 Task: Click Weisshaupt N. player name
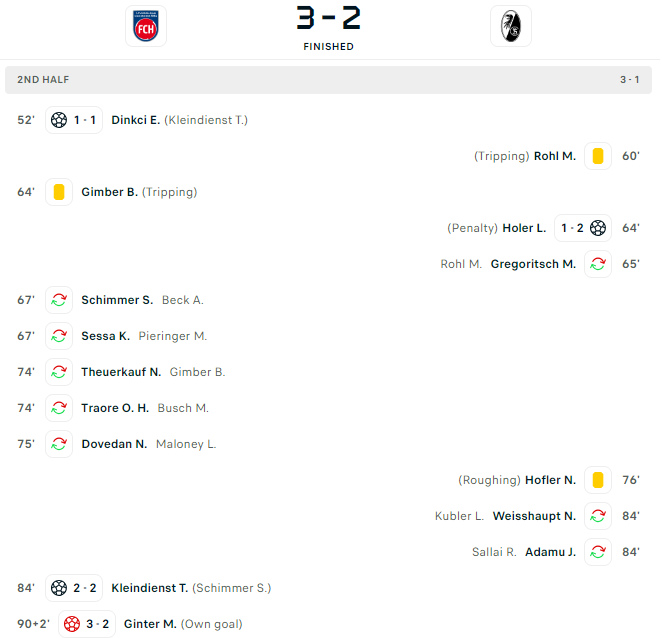tap(534, 516)
